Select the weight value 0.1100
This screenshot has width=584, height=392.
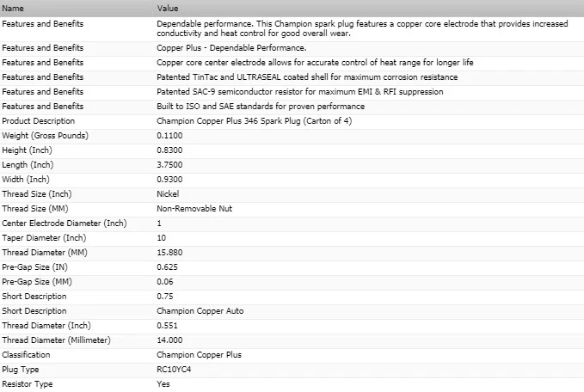(169, 136)
